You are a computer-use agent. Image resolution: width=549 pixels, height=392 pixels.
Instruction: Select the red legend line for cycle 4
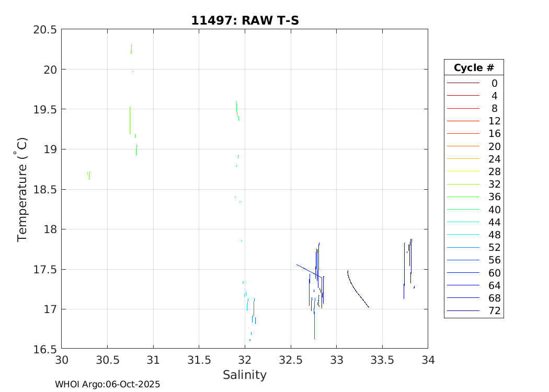pyautogui.click(x=463, y=96)
